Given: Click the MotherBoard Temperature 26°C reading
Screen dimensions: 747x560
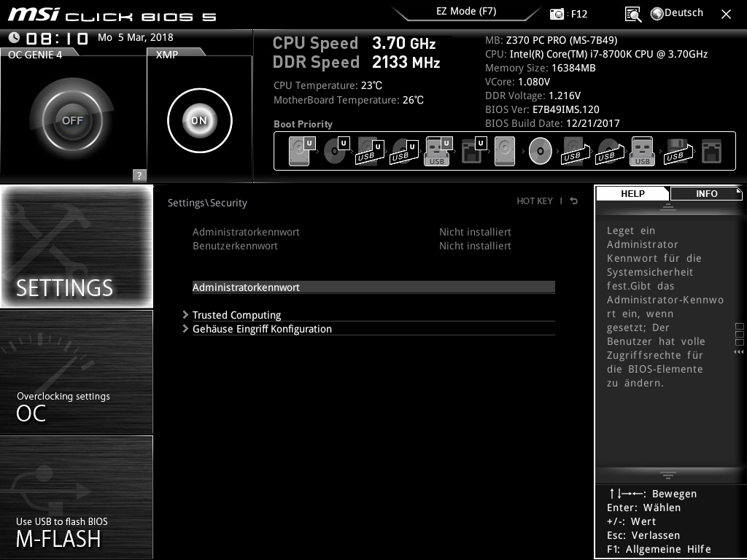Looking at the screenshot, I should [348, 100].
